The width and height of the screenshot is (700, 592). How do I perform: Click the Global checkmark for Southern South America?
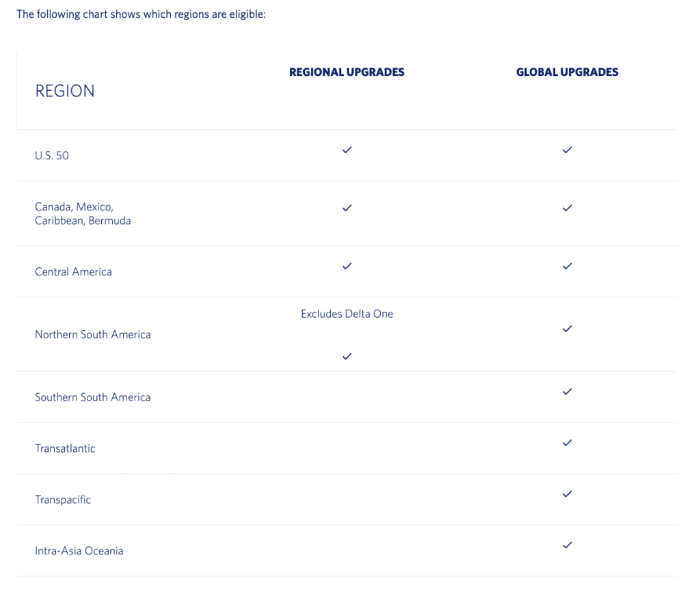coord(567,392)
